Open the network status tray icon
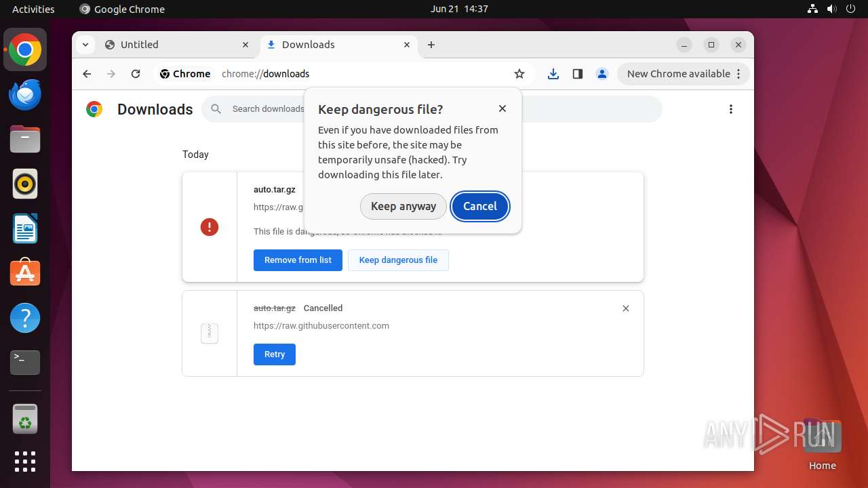 (813, 9)
